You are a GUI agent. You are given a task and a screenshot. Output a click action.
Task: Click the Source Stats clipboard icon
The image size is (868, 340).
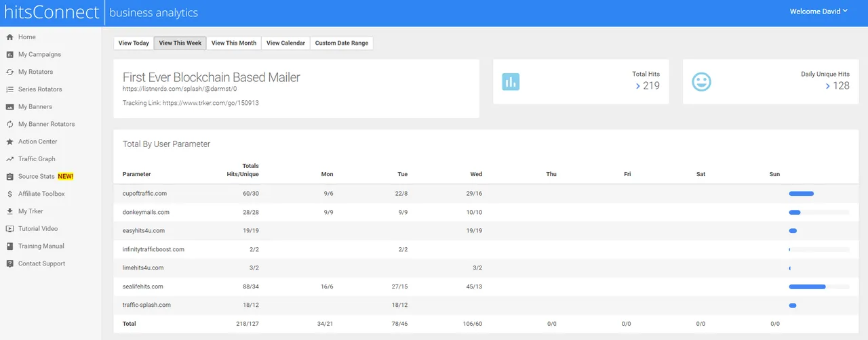(9, 177)
